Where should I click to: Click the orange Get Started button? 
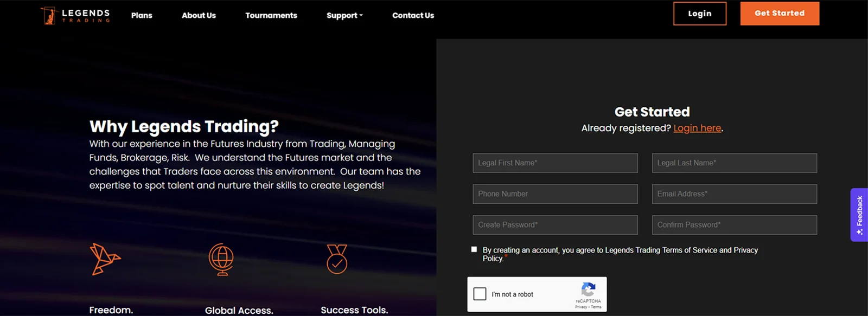point(780,14)
